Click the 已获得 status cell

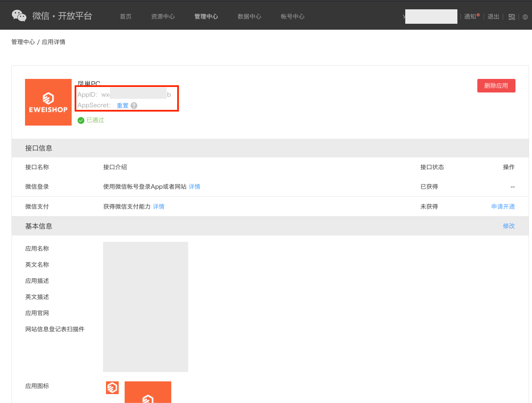click(429, 187)
